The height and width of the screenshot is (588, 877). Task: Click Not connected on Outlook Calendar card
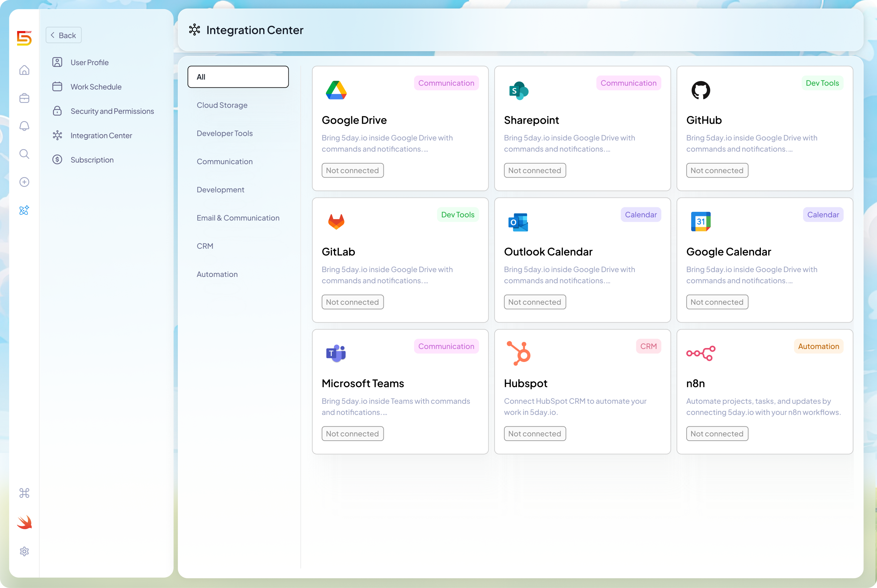(x=535, y=302)
